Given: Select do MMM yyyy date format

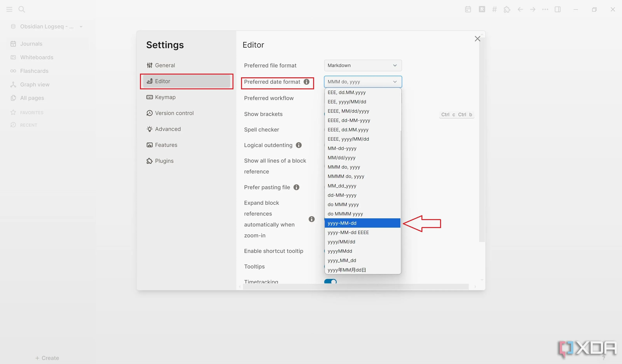Looking at the screenshot, I should [x=362, y=205].
